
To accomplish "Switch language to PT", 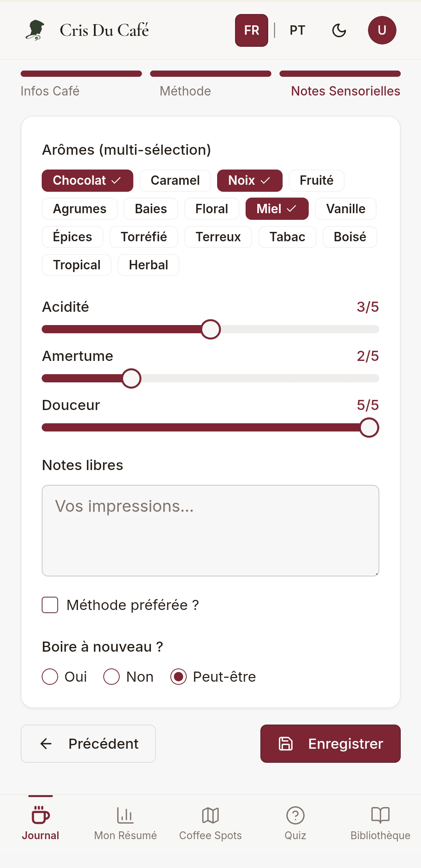I will [x=297, y=30].
